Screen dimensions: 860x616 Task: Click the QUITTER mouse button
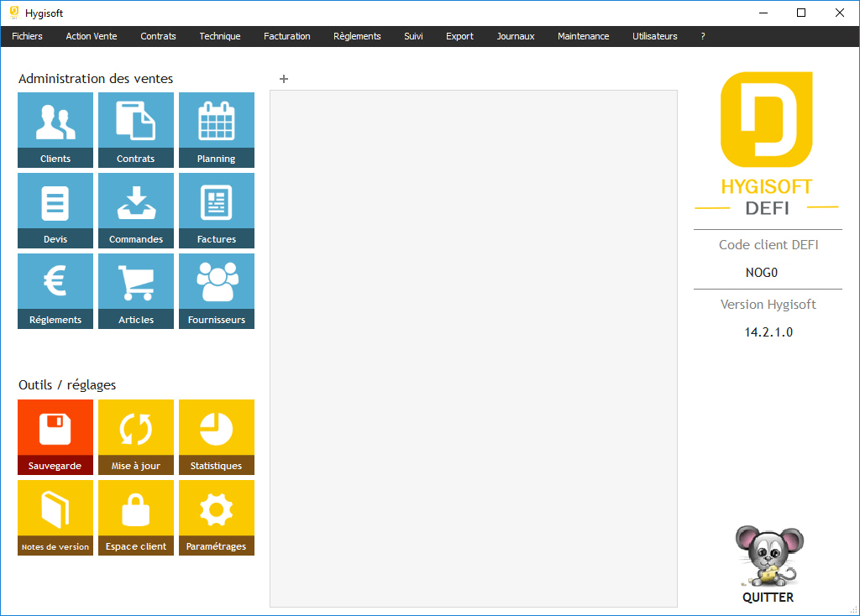point(768,565)
